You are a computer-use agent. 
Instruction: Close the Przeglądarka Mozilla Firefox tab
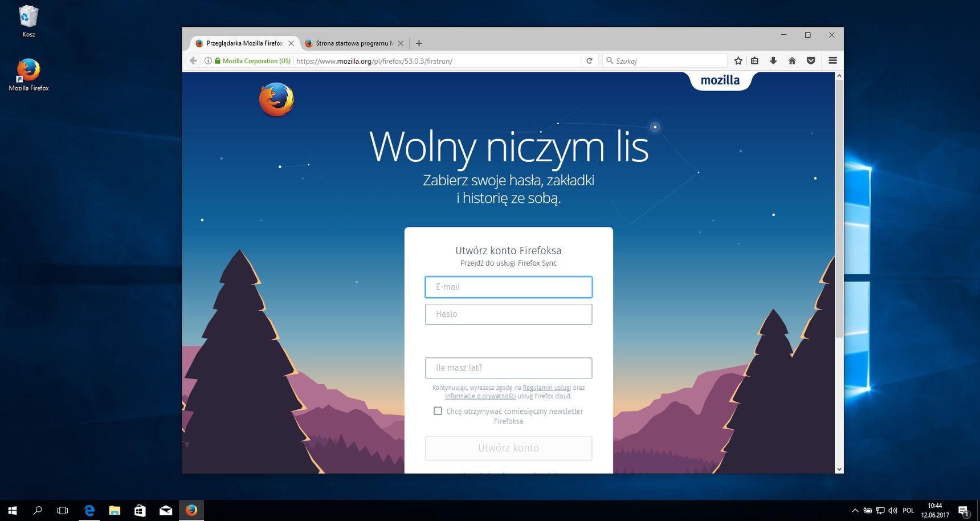(291, 43)
